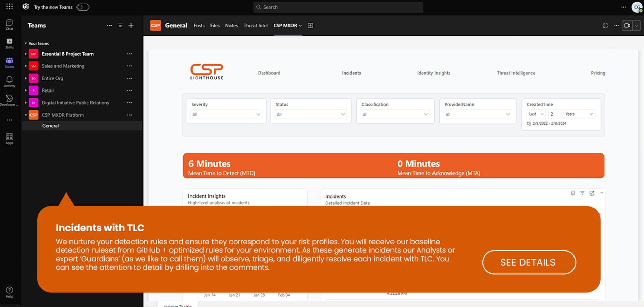This screenshot has height=307, width=644.
Task: Open more options for Essential 8 Project Team
Action: coord(129,54)
